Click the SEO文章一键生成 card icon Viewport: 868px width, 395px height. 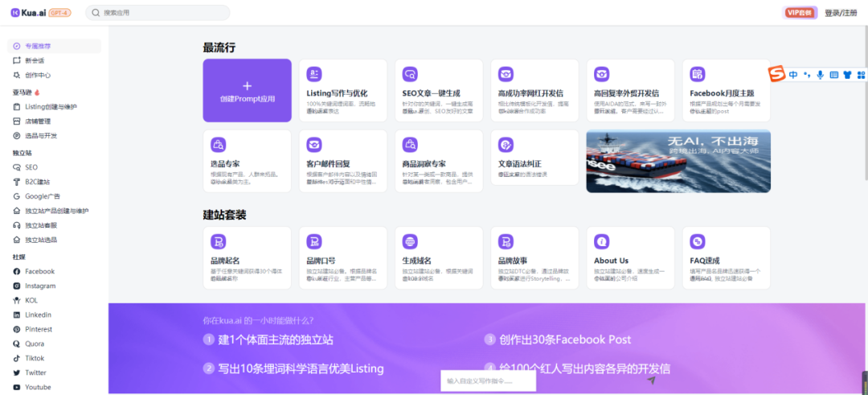(x=410, y=74)
